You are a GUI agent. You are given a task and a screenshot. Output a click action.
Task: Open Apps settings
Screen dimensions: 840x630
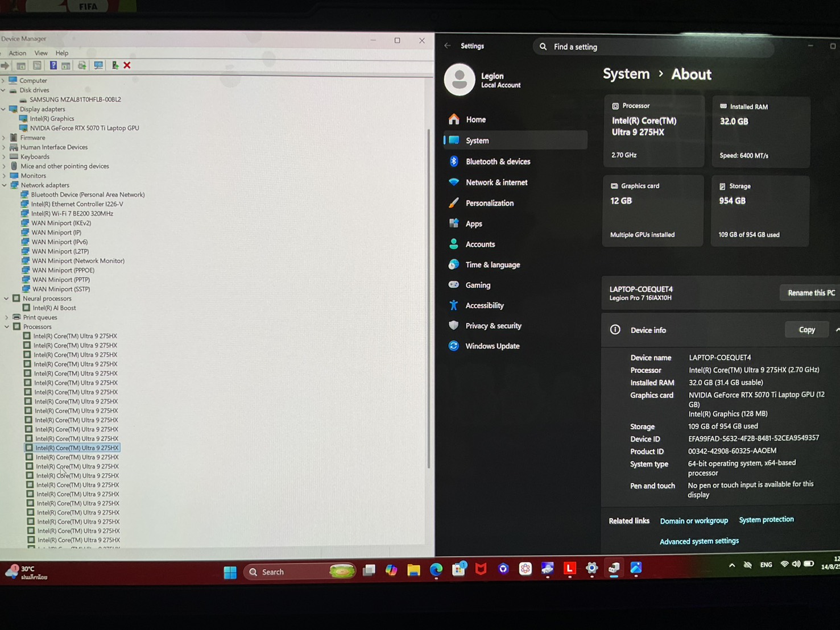point(515,224)
